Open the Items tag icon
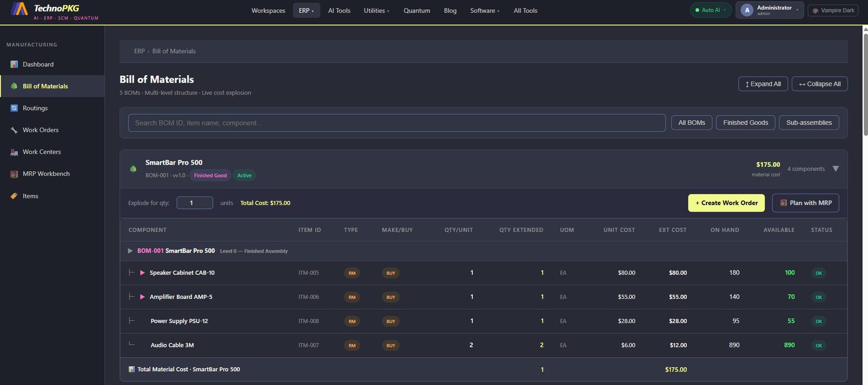This screenshot has height=385, width=868. tap(14, 196)
